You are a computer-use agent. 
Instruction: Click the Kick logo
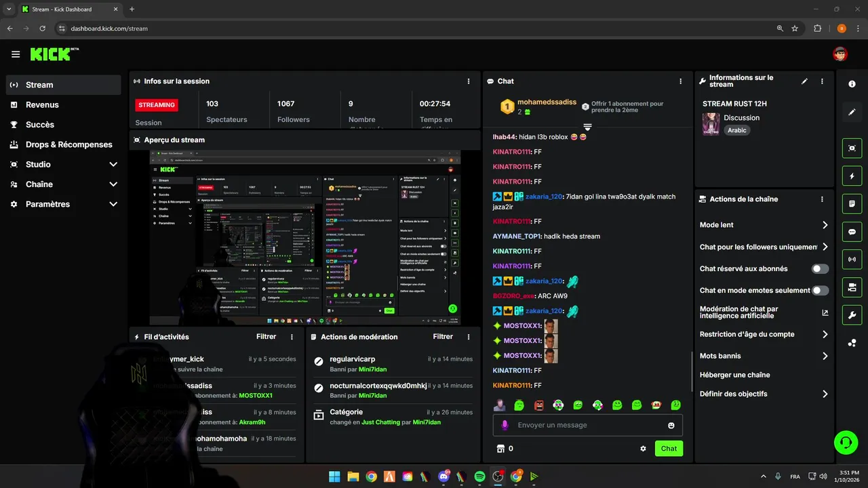coord(54,54)
